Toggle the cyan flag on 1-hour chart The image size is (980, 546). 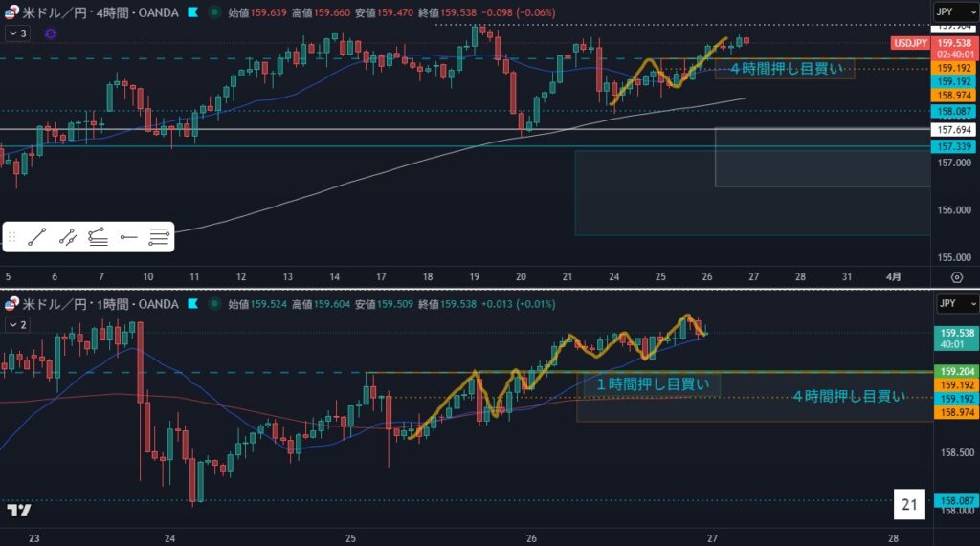(x=193, y=304)
